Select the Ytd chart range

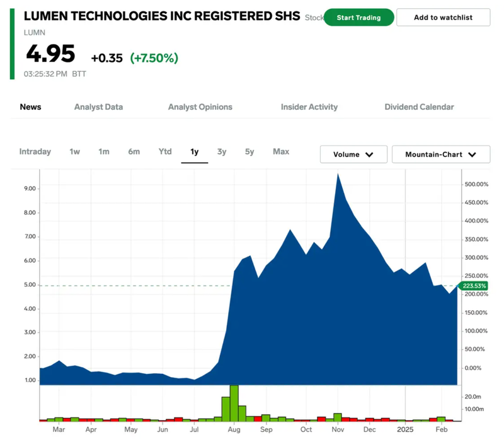click(x=164, y=151)
